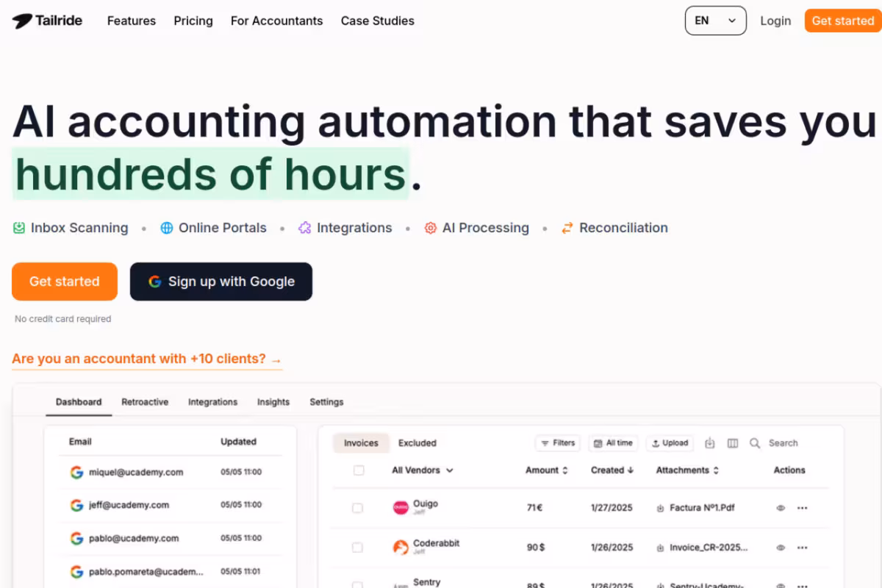This screenshot has height=588, width=882.
Task: Click the columns layout icon
Action: pos(733,443)
